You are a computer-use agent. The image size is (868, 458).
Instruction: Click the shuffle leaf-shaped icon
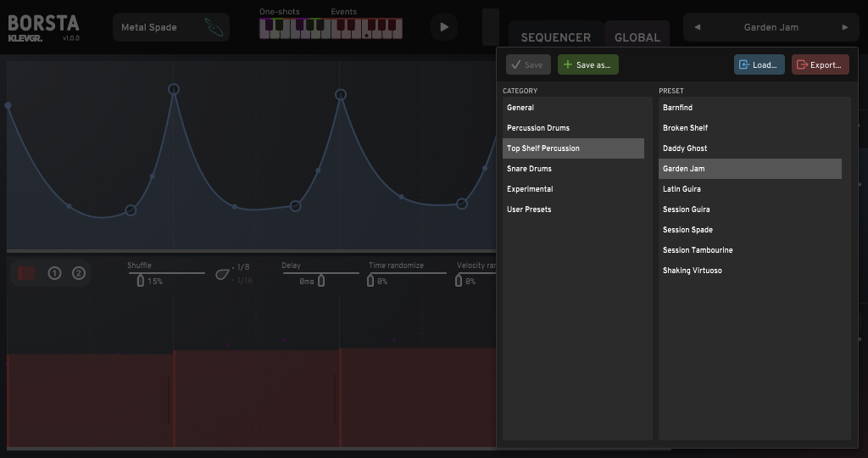point(222,274)
